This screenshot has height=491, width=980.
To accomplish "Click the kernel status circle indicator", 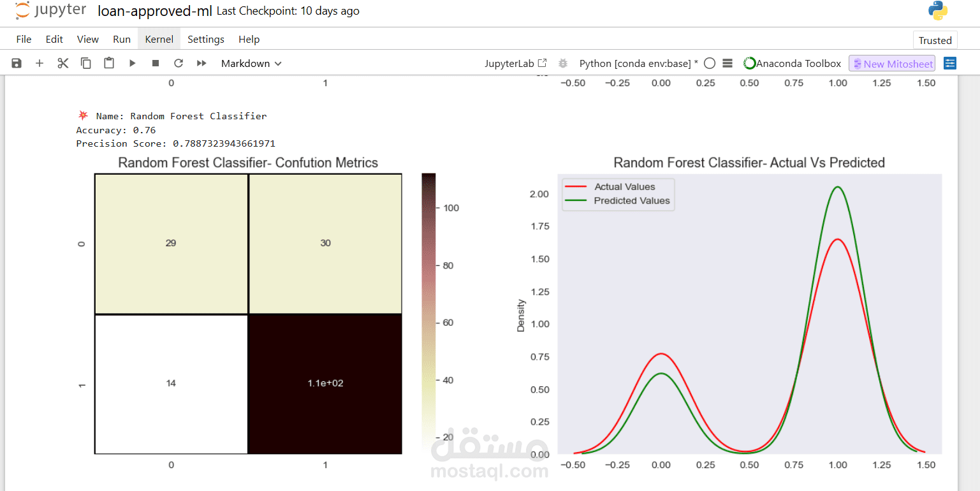I will (710, 63).
